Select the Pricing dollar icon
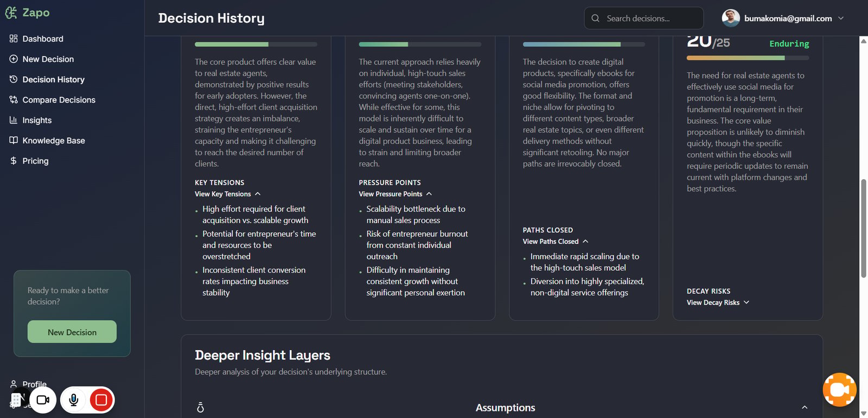Viewport: 868px width, 418px height. coord(14,161)
